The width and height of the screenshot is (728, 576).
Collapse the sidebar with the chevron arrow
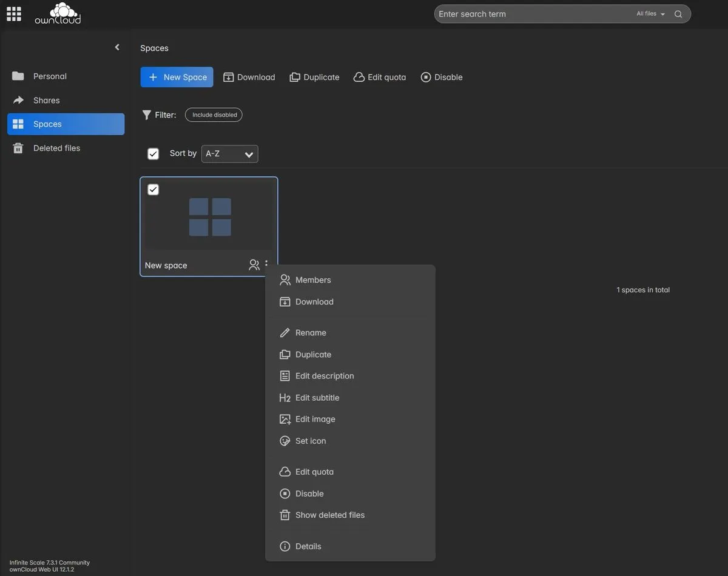click(x=116, y=47)
